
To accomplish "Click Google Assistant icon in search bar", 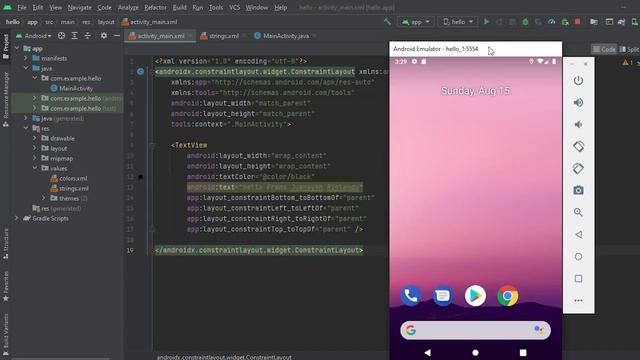I will click(x=538, y=330).
